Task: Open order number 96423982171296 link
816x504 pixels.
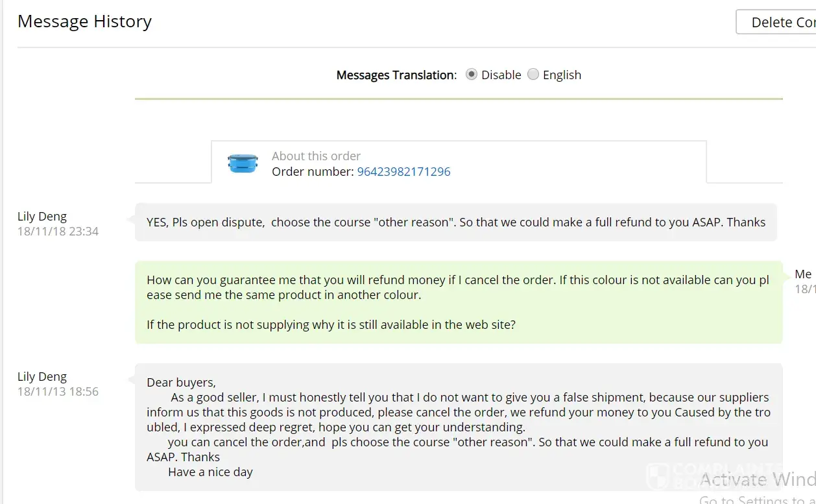Action: click(403, 172)
